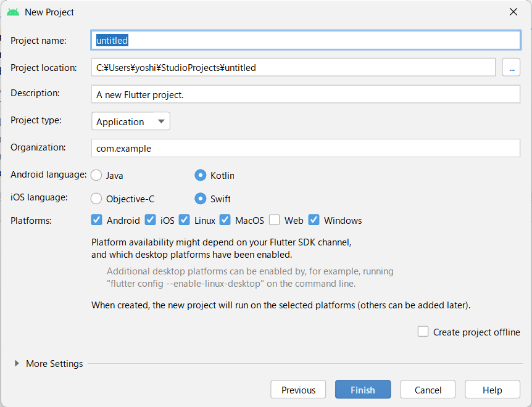The width and height of the screenshot is (532, 407).
Task: Click the 'When created, the new project' text
Action: click(281, 305)
